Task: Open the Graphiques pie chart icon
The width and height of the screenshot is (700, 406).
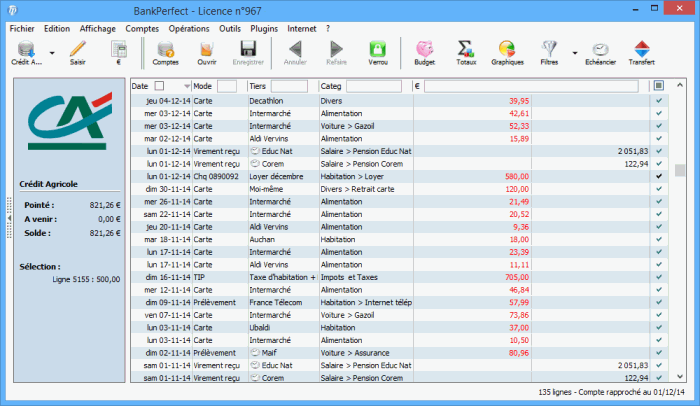Action: [507, 49]
